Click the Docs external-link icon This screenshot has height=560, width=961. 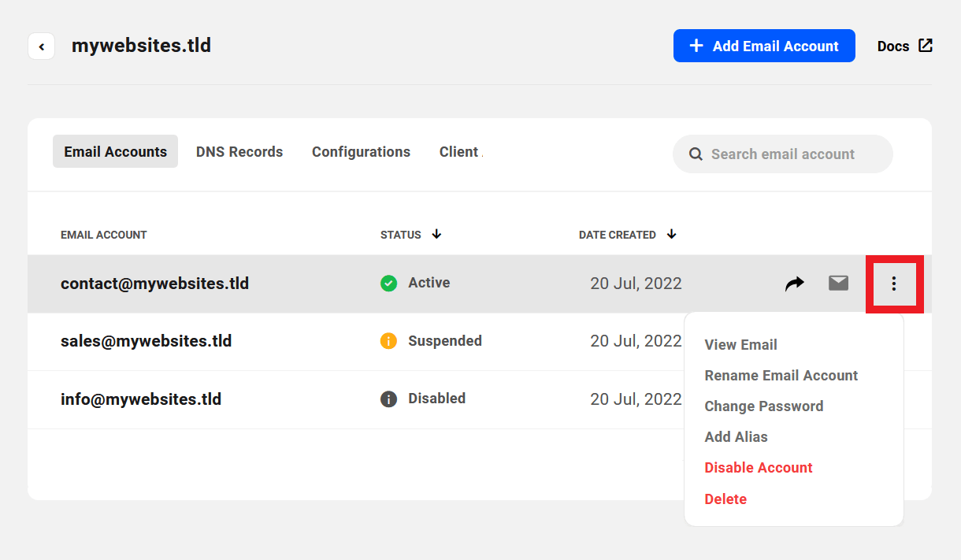click(926, 46)
